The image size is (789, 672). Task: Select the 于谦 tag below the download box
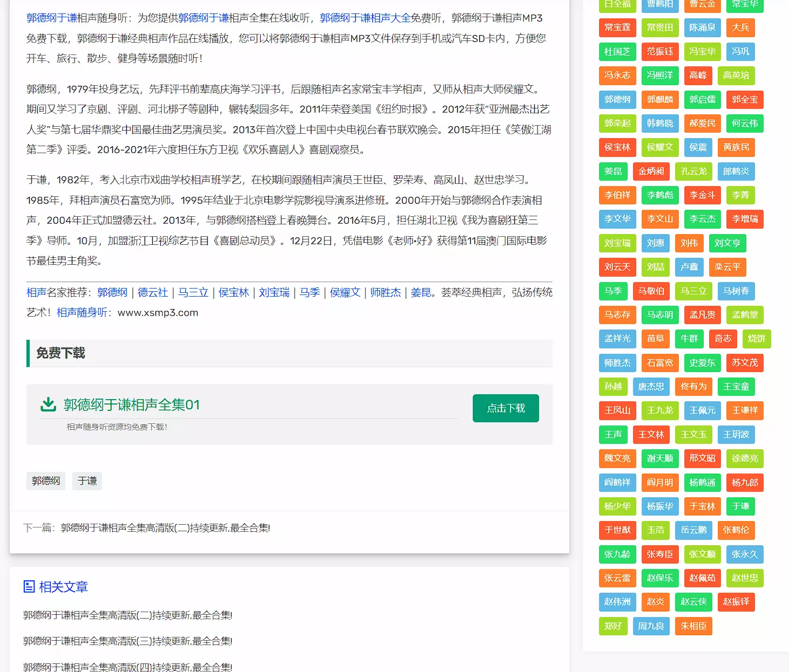click(x=87, y=481)
